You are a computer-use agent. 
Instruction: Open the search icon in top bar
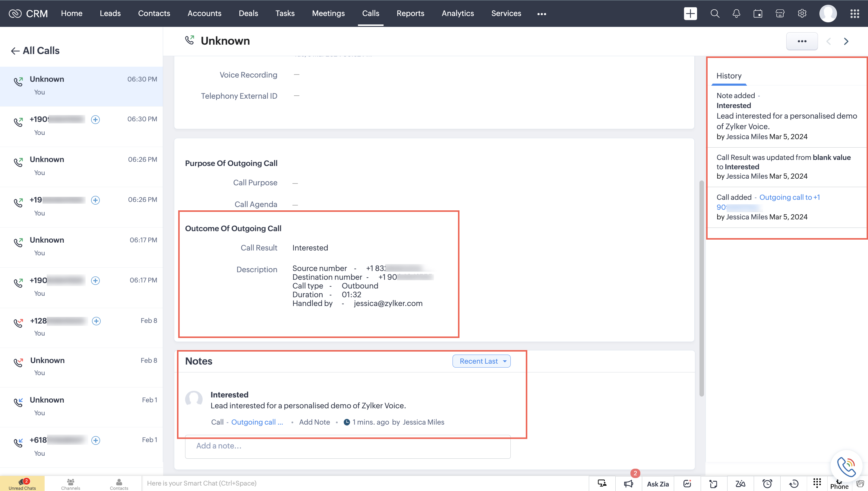[715, 14]
